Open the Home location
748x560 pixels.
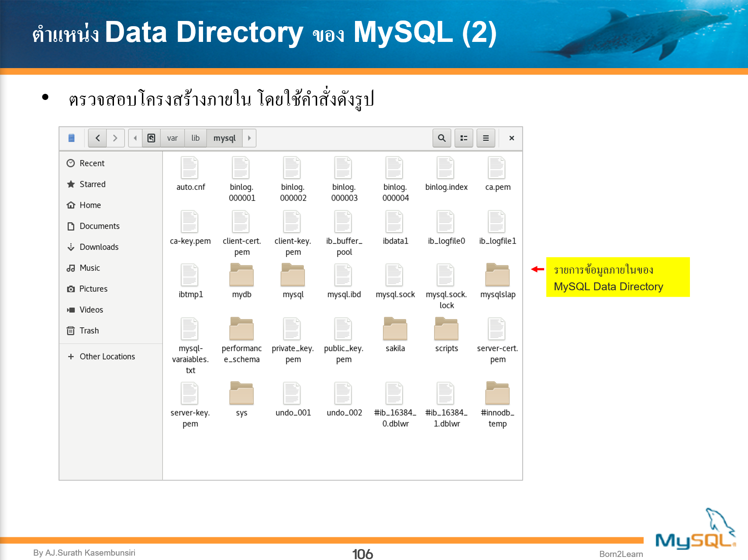coord(71,205)
